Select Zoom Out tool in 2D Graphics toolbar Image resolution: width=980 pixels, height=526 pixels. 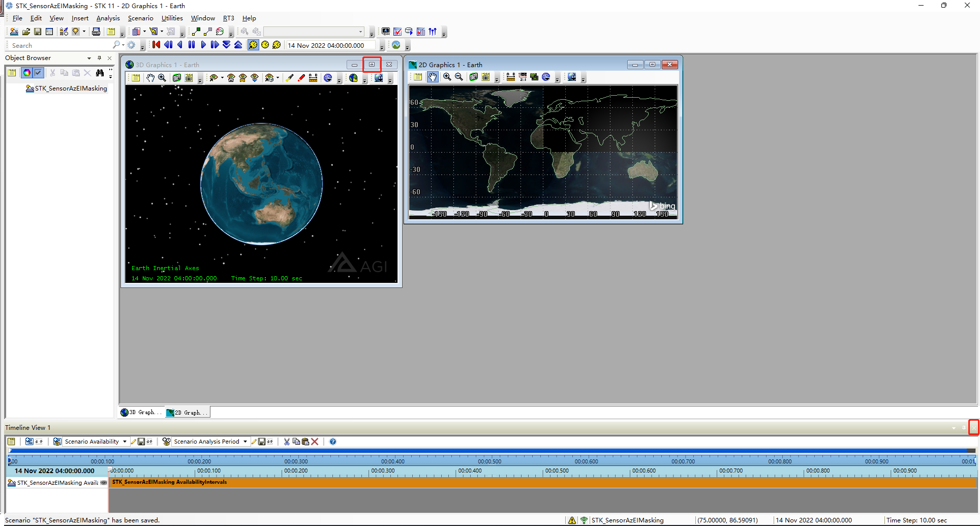[459, 77]
